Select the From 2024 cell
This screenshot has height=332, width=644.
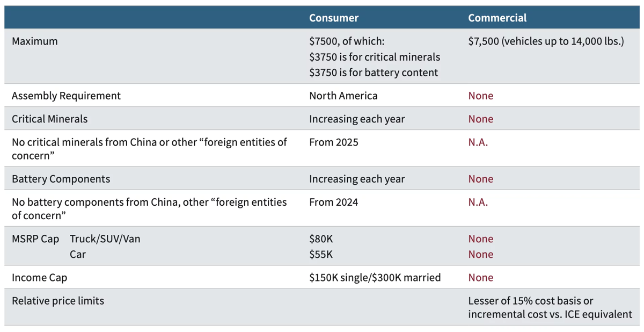(333, 203)
